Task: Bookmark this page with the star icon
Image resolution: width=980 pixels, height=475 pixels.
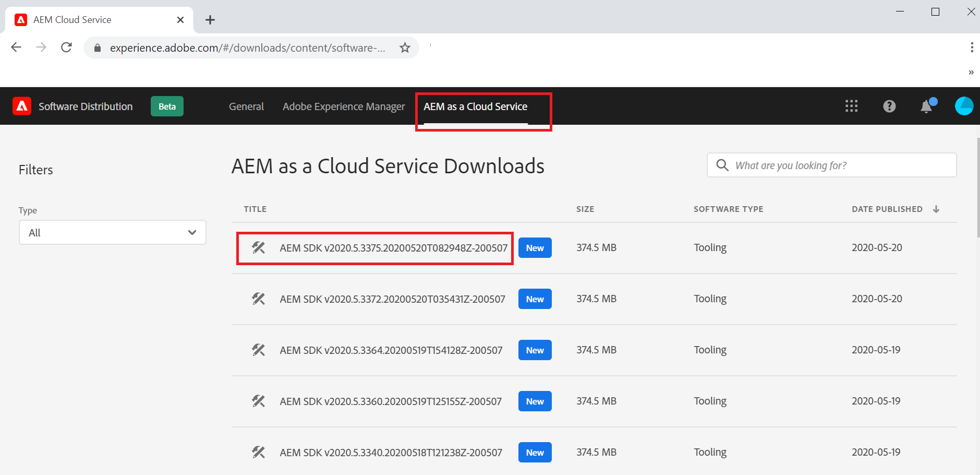Action: [x=405, y=48]
